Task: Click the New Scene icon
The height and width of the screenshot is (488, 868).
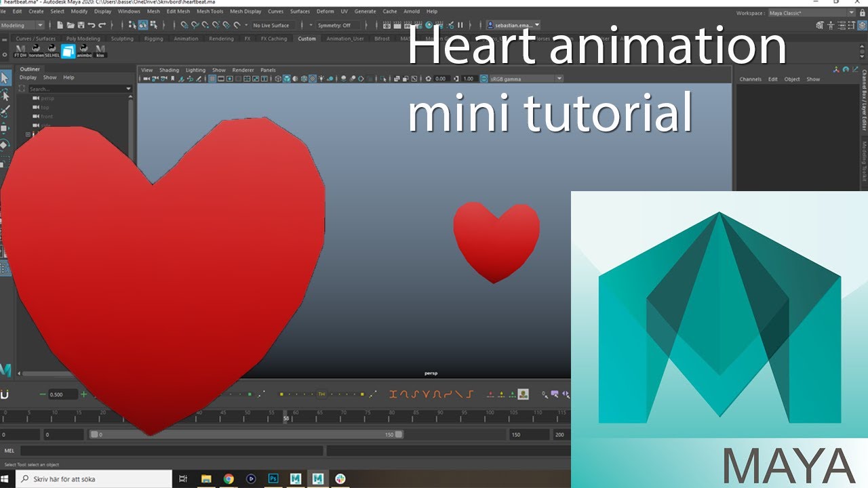Action: 60,25
